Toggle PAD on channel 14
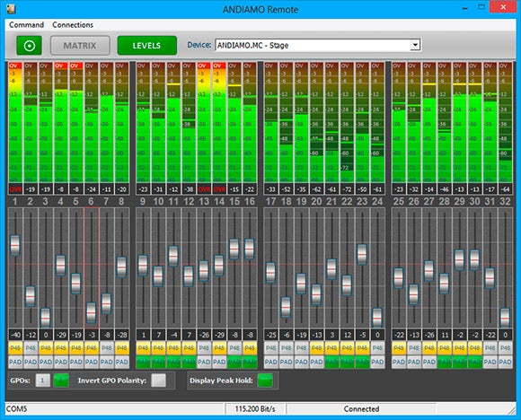 point(219,362)
